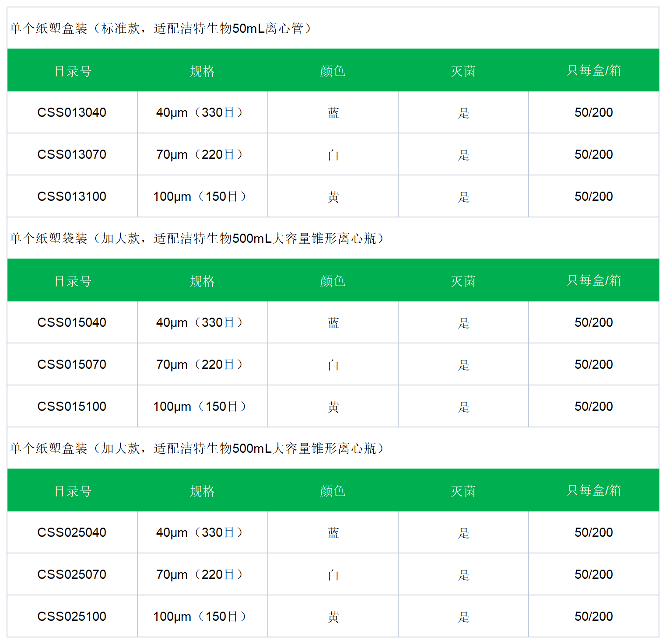Click color 蓝 in the CSS025040 row

(333, 533)
